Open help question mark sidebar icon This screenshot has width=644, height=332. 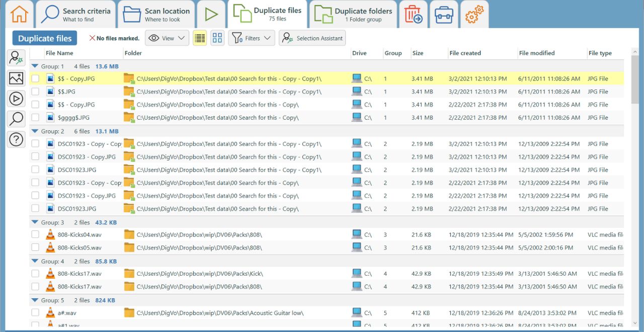(16, 139)
